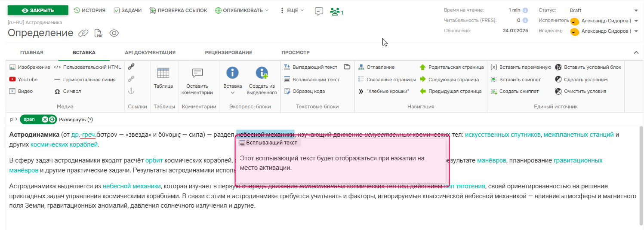This screenshot has height=230, width=644.
Task: Remove the span tag with its X
Action: pos(45,120)
